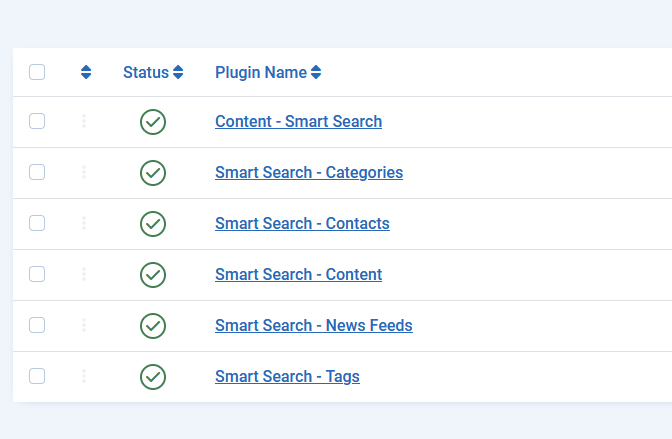Open Smart Search - Content plugin settings
The image size is (672, 439).
[298, 274]
